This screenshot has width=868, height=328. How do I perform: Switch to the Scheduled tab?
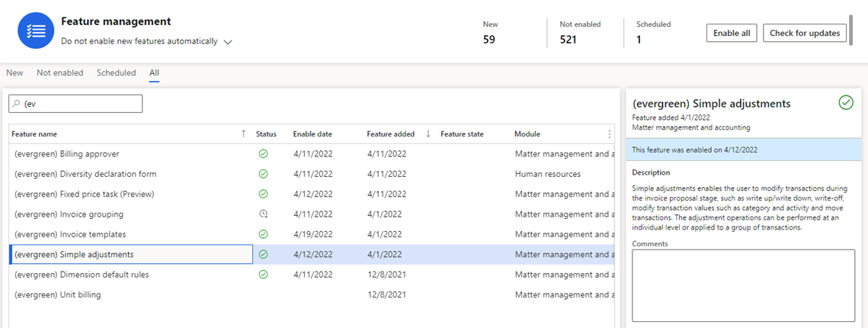(x=117, y=72)
